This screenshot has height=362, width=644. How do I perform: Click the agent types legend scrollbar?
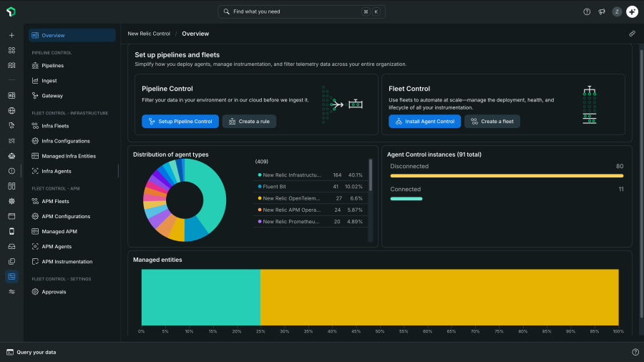coord(371,175)
